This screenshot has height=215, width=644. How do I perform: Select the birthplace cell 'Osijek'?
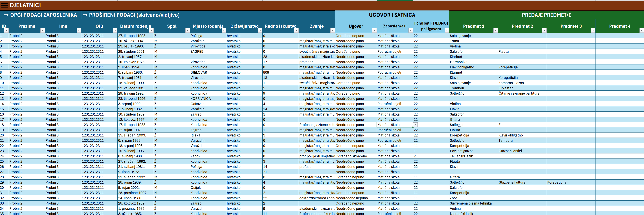click(x=208, y=187)
